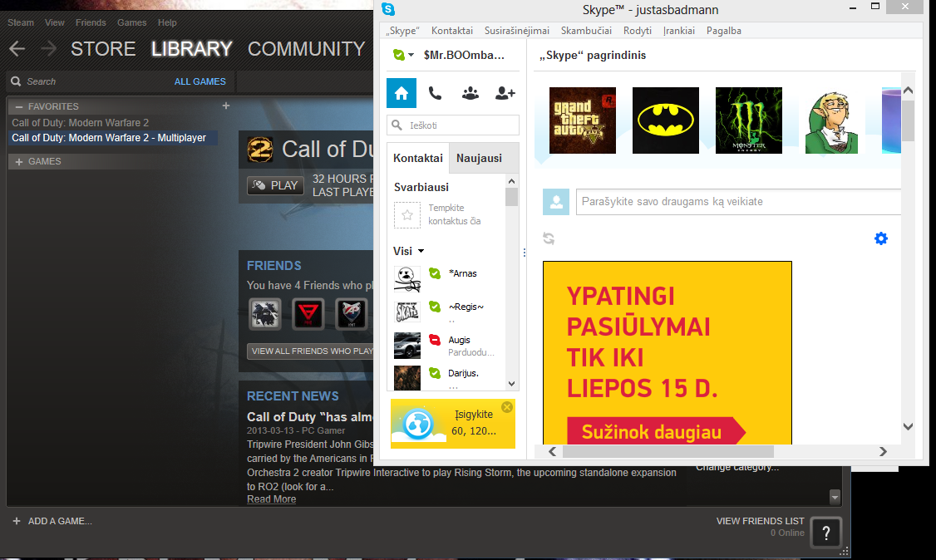Image resolution: width=936 pixels, height=560 pixels.
Task: Open Arnas contact avatar in Skype
Action: (407, 278)
